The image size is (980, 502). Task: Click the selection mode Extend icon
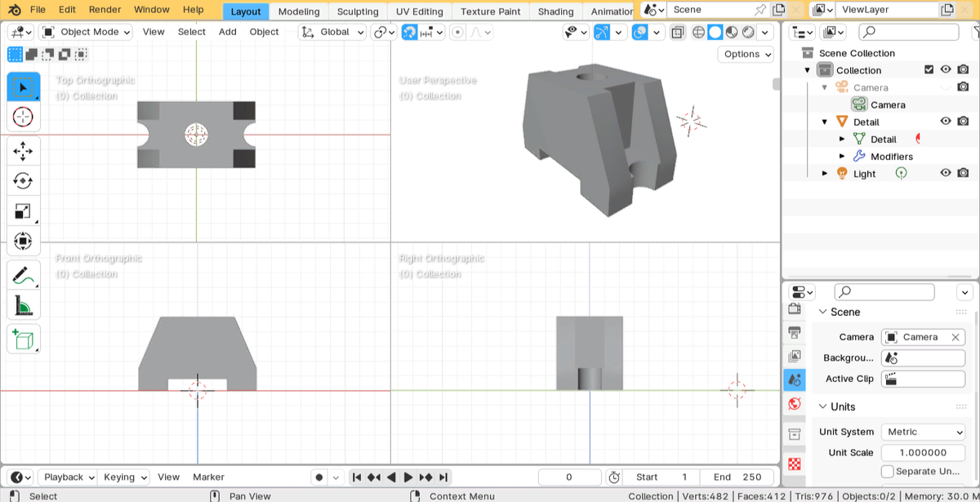32,55
